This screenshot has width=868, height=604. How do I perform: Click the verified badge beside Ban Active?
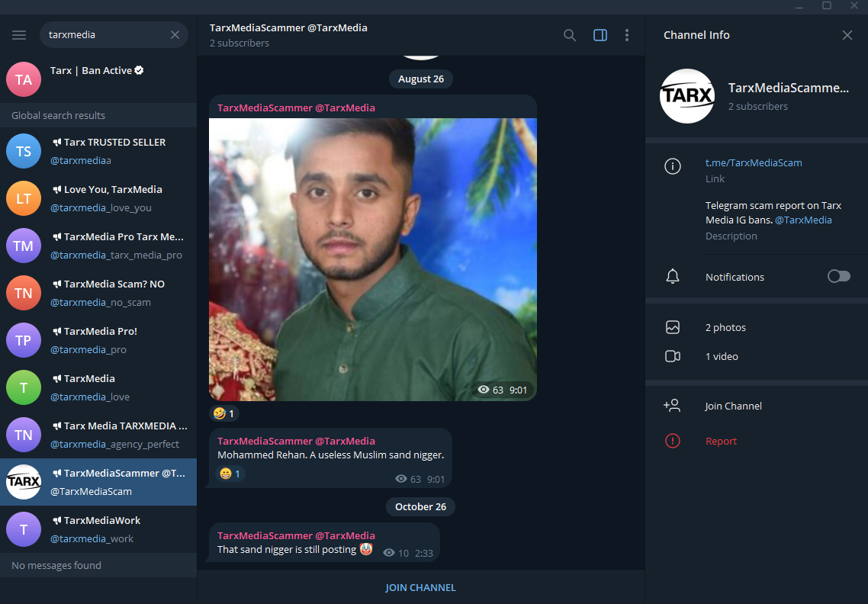139,70
